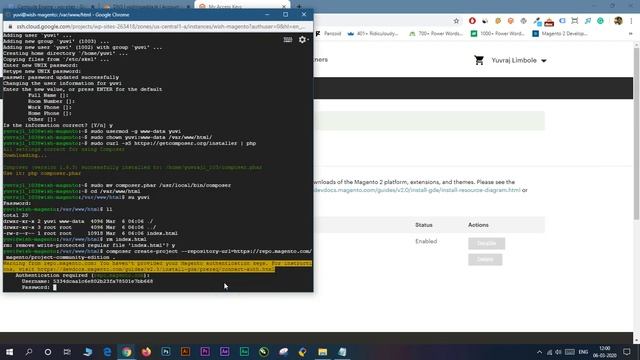Click the terminal Username line

point(87,281)
